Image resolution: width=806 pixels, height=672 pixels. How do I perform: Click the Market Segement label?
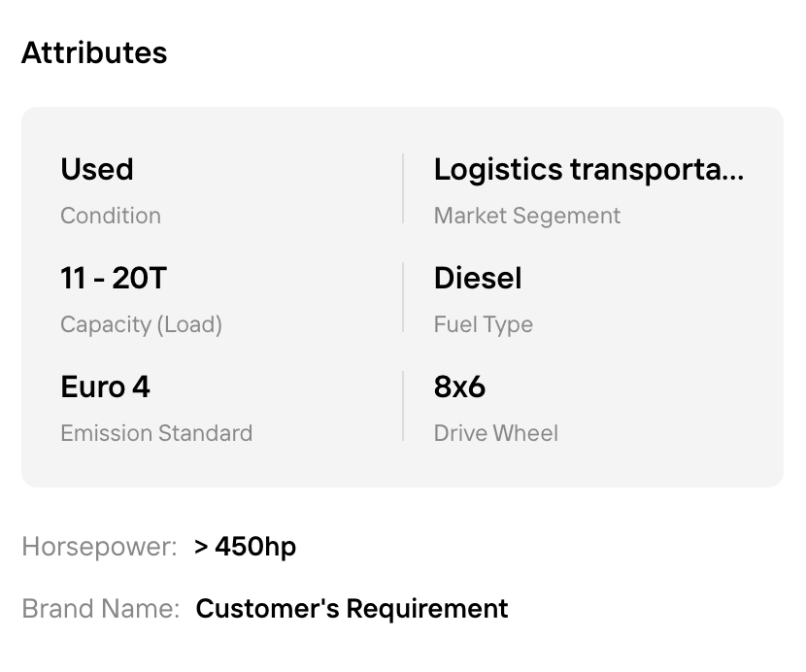pyautogui.click(x=526, y=216)
